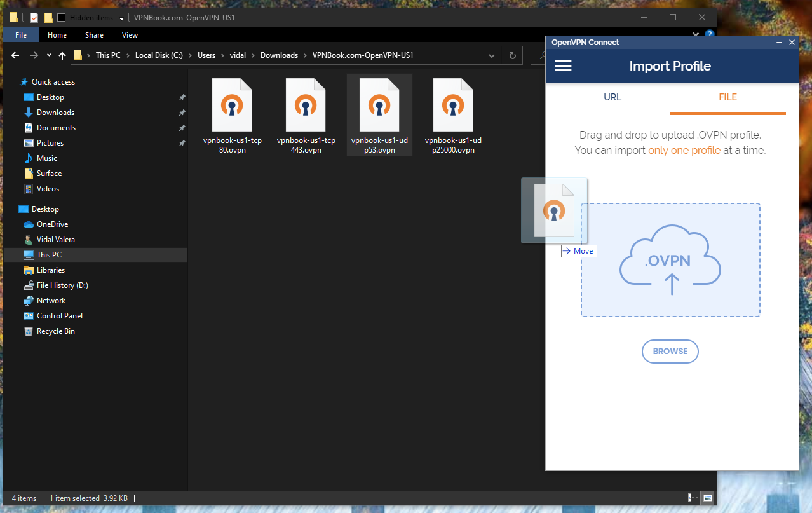Viewport: 812px width, 513px height.
Task: Click the Control Panel icon in sidebar
Action: pos(28,316)
